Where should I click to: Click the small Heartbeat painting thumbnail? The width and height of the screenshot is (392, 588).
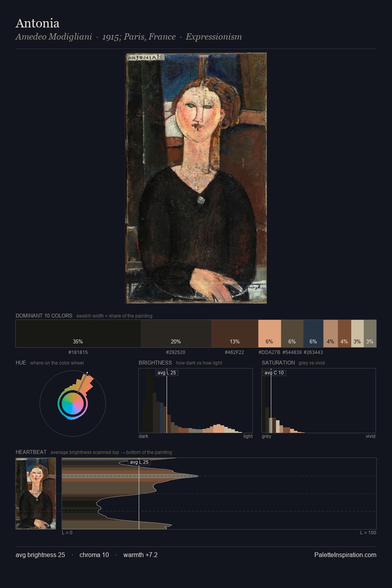[36, 494]
